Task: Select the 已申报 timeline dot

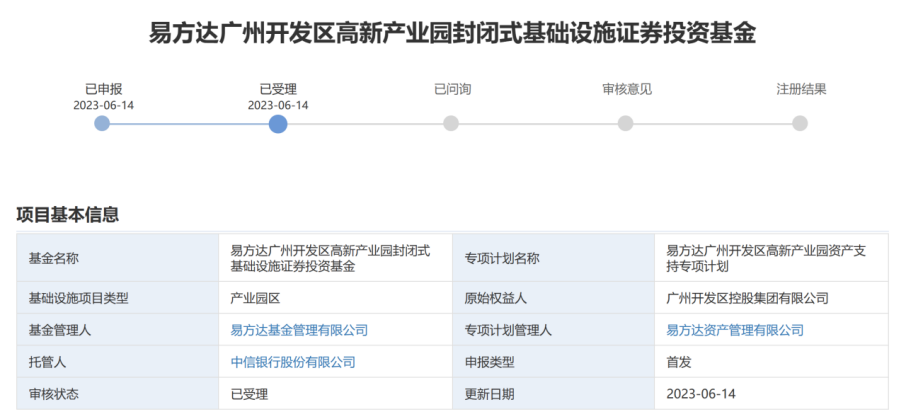Action: tap(102, 123)
